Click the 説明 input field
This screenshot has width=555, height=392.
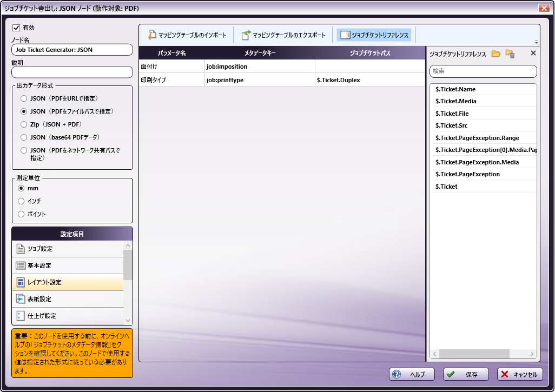(x=72, y=72)
